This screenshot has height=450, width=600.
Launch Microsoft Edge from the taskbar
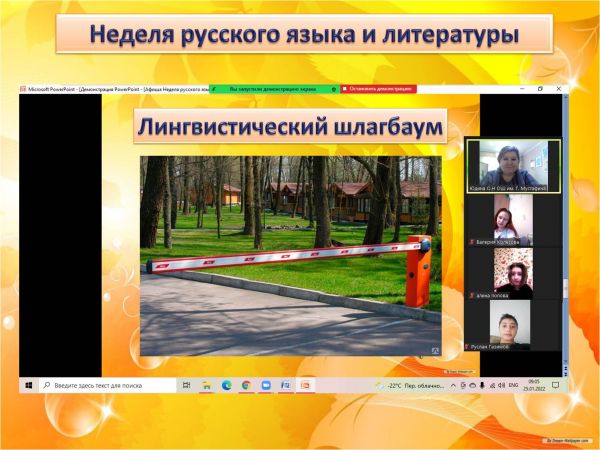click(x=226, y=384)
